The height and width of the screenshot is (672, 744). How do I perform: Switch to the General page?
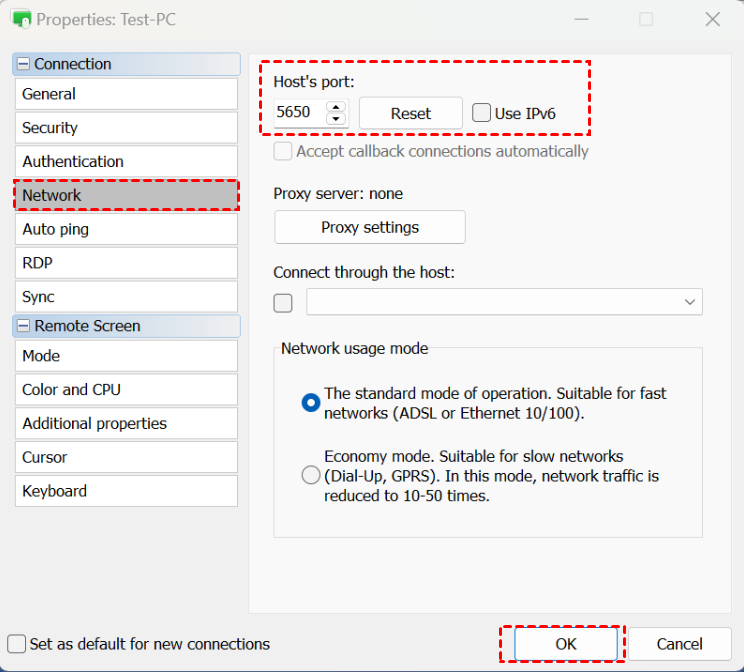click(126, 94)
